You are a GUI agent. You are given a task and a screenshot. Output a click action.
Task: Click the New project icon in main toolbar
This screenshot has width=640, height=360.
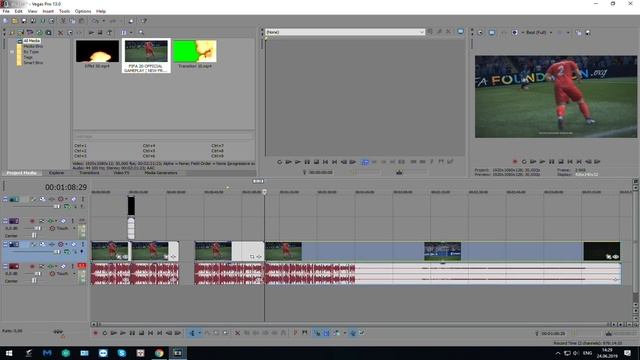pyautogui.click(x=6, y=21)
